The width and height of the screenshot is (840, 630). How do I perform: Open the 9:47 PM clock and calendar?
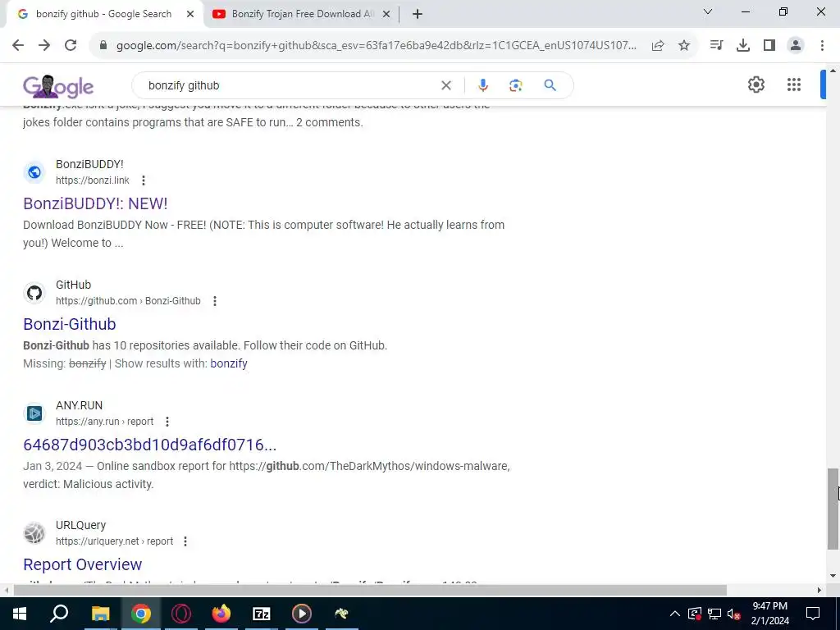(769, 614)
